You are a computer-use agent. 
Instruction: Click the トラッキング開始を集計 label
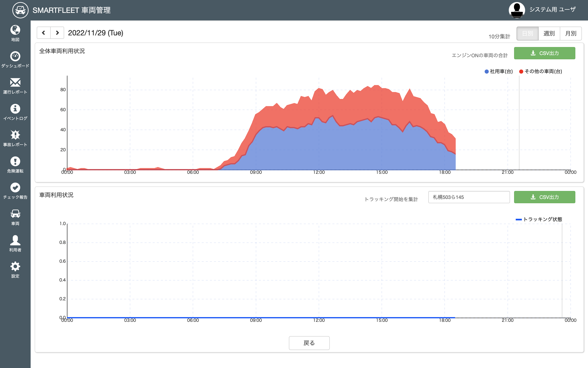pyautogui.click(x=391, y=199)
